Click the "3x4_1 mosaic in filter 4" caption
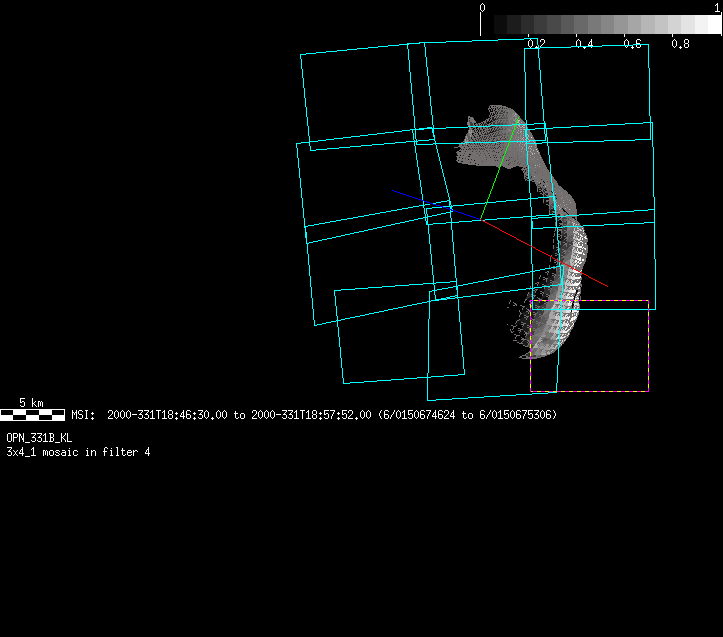The width and height of the screenshot is (723, 637). [78, 452]
